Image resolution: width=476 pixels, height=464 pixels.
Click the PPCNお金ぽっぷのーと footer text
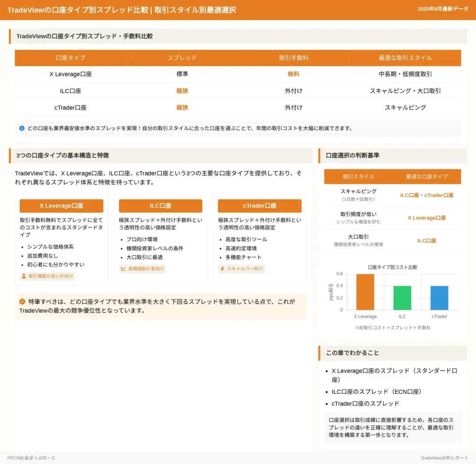pos(31,458)
